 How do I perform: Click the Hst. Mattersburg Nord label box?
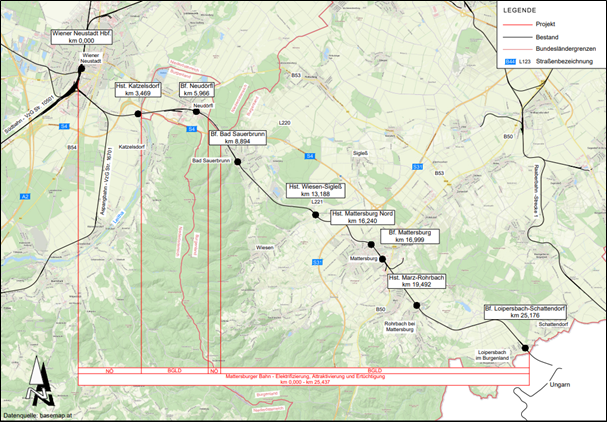click(x=362, y=217)
